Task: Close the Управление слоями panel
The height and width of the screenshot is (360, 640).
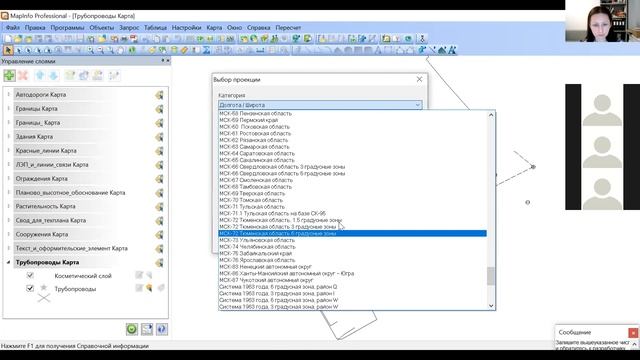Action: [x=168, y=60]
